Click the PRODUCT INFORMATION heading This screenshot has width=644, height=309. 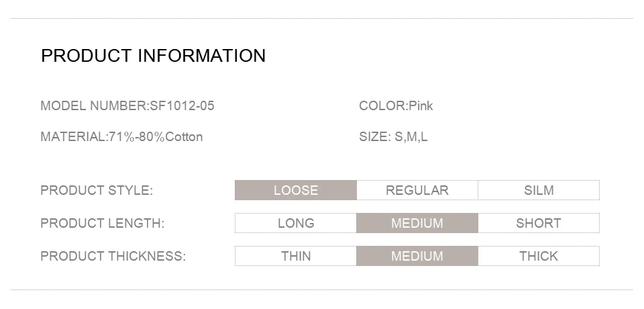pyautogui.click(x=153, y=56)
